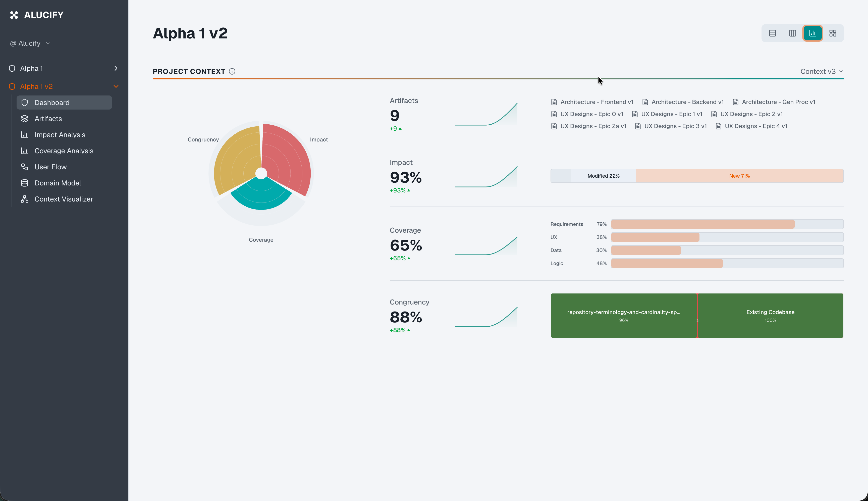The image size is (868, 501).
Task: Select the Artifacts icon in the sidebar
Action: [x=24, y=118]
